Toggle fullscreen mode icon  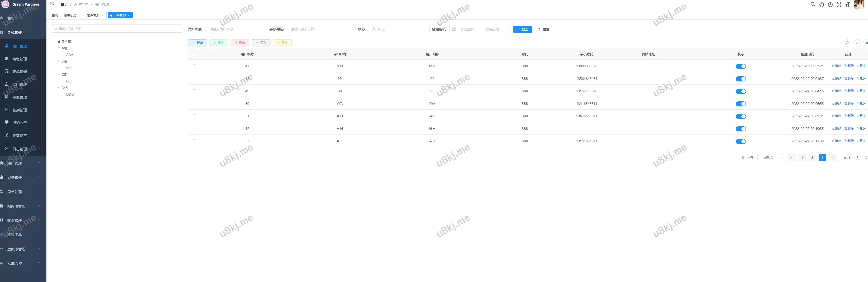839,5
